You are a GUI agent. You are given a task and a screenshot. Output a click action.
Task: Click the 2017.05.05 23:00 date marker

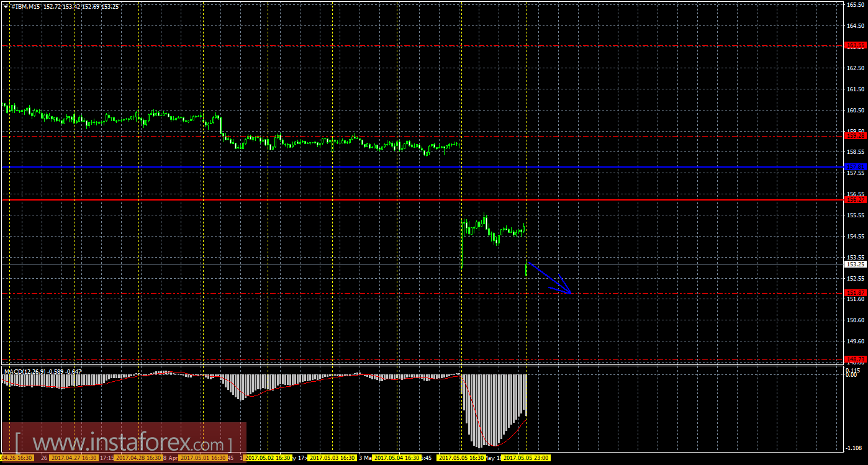pos(526,458)
